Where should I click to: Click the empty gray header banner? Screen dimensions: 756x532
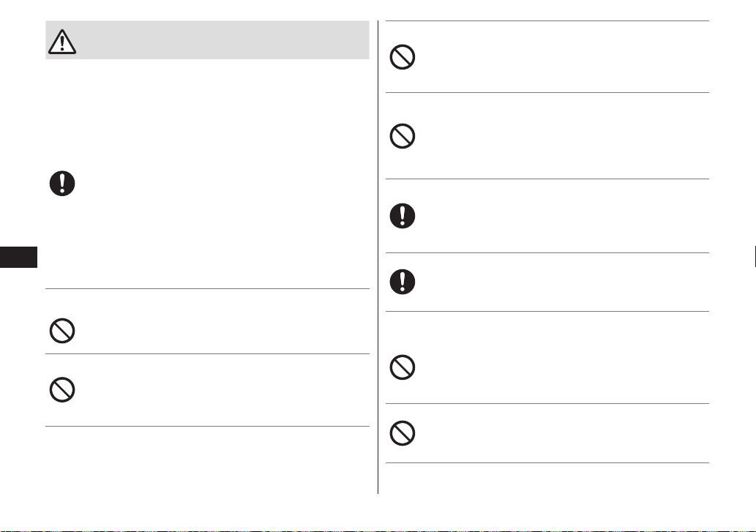coord(207,40)
